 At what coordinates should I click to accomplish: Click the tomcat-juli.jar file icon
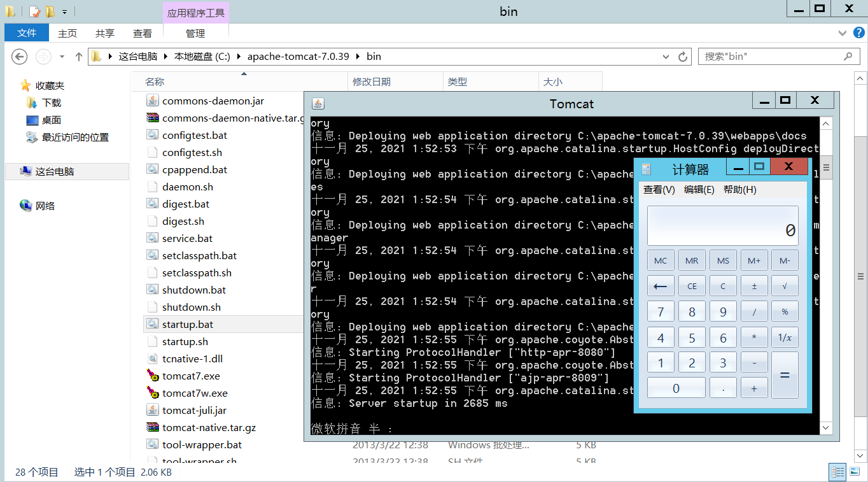click(152, 410)
